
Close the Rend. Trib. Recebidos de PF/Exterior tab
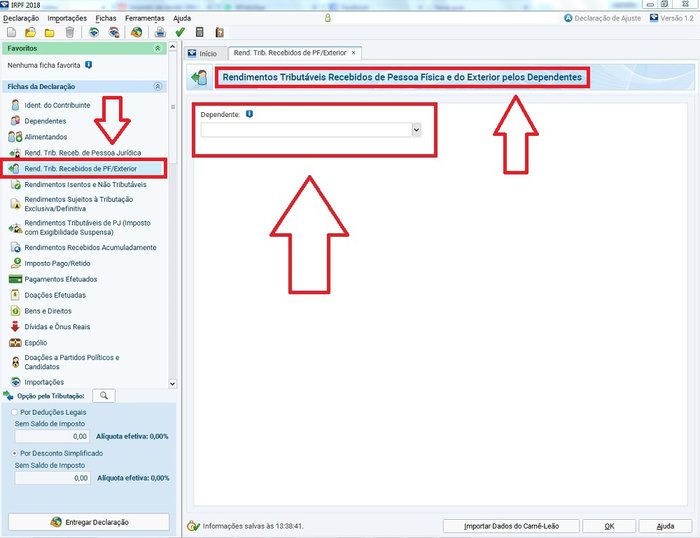click(x=353, y=52)
